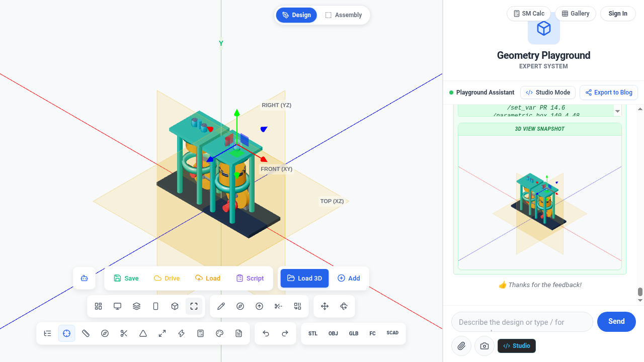Toggle the dark Studio button below input

tap(517, 346)
